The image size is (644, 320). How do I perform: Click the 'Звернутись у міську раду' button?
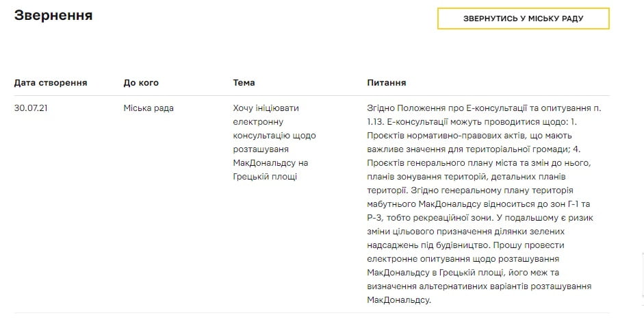(x=524, y=19)
